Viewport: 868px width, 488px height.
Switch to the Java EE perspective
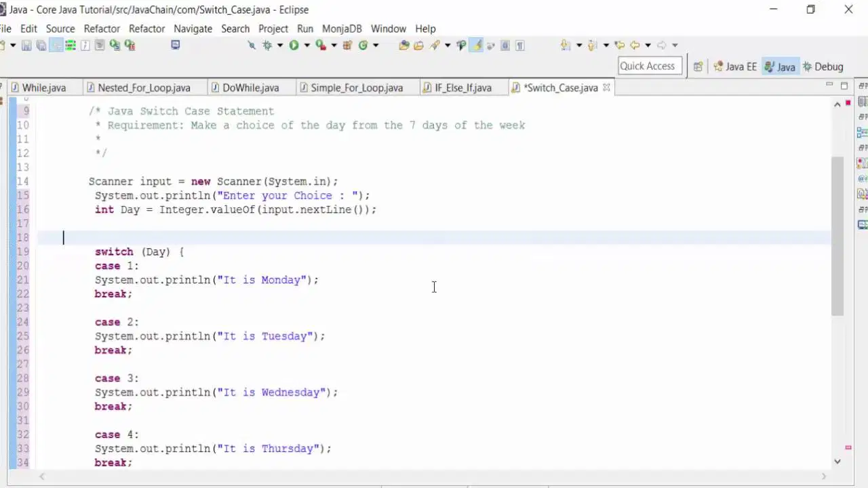(x=734, y=66)
